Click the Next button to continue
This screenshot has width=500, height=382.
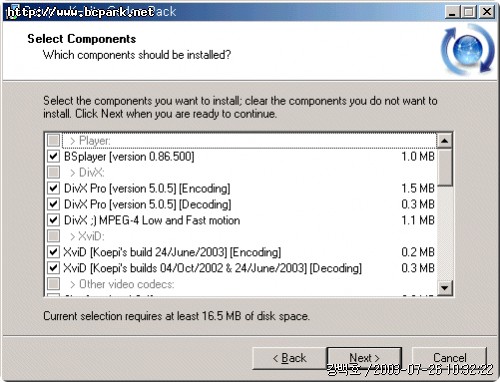click(364, 358)
